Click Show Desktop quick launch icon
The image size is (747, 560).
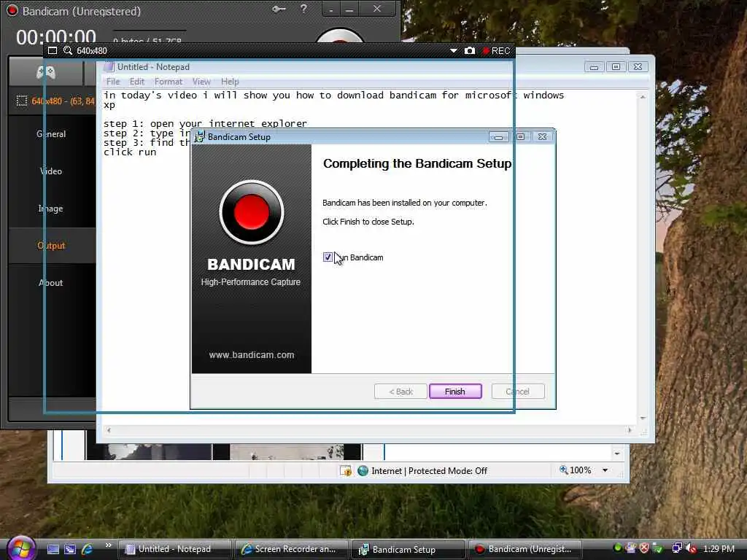[53, 549]
